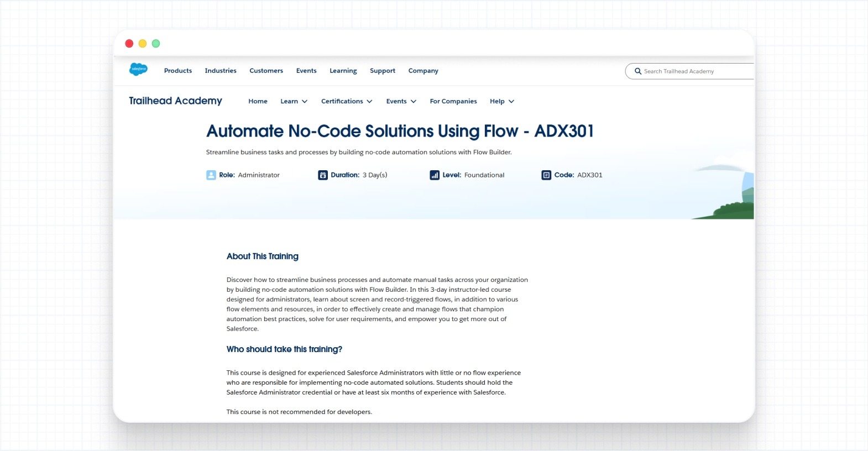Open the Learning menu
The width and height of the screenshot is (868, 451).
point(343,71)
